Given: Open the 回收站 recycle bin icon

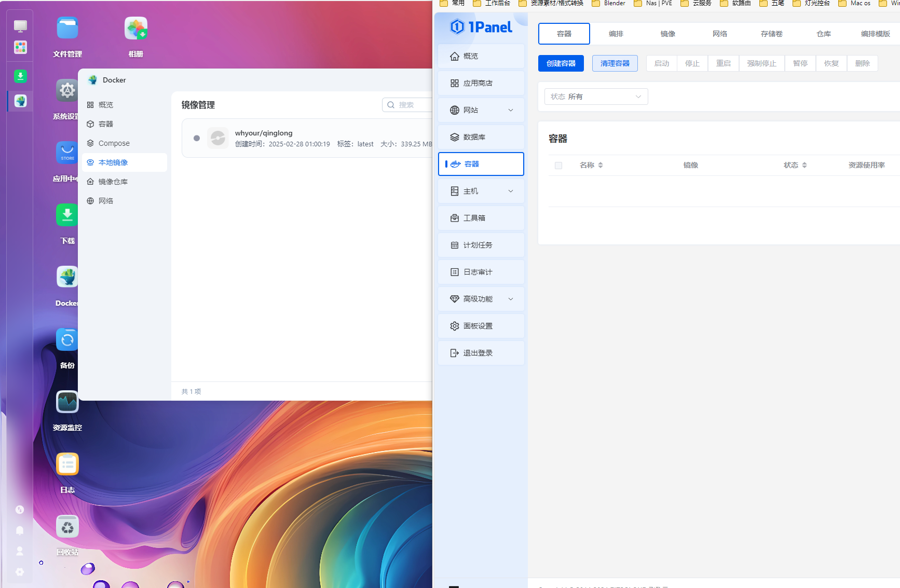Looking at the screenshot, I should [67, 527].
